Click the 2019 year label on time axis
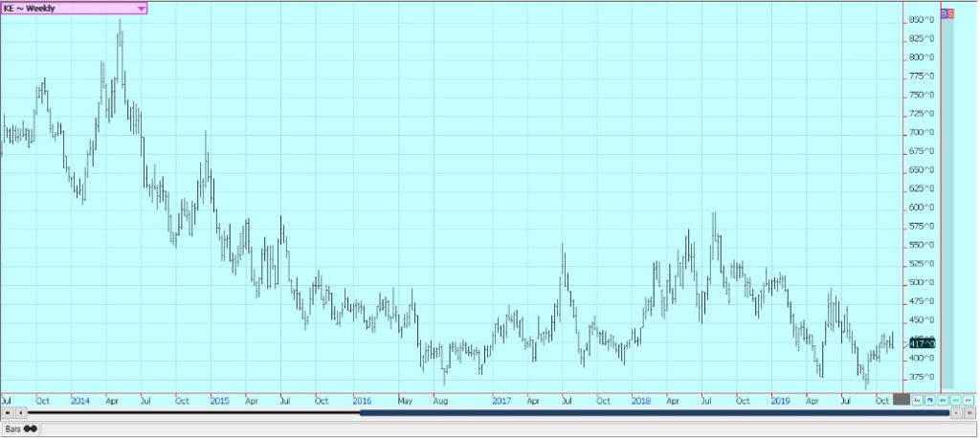The image size is (980, 438). [x=780, y=400]
